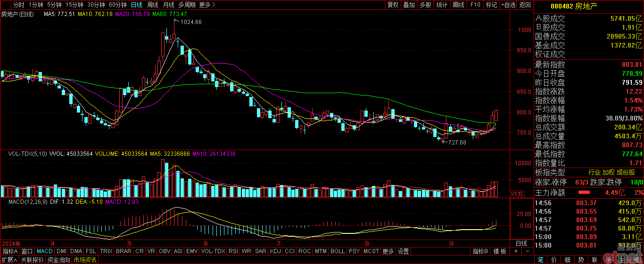
Task: Select the 30分钟 period tab
Action: pyautogui.click(x=96, y=5)
